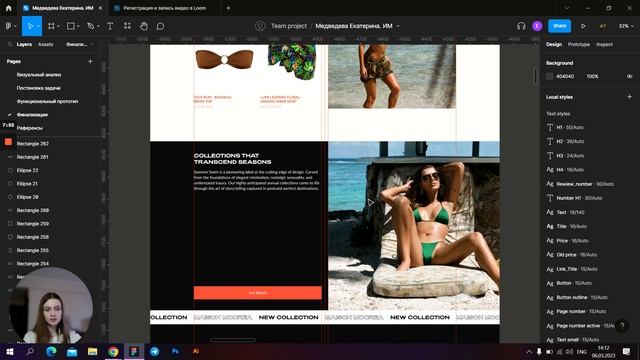Select the Text tool
Viewport: 640px width, 360px height.
[110, 26]
